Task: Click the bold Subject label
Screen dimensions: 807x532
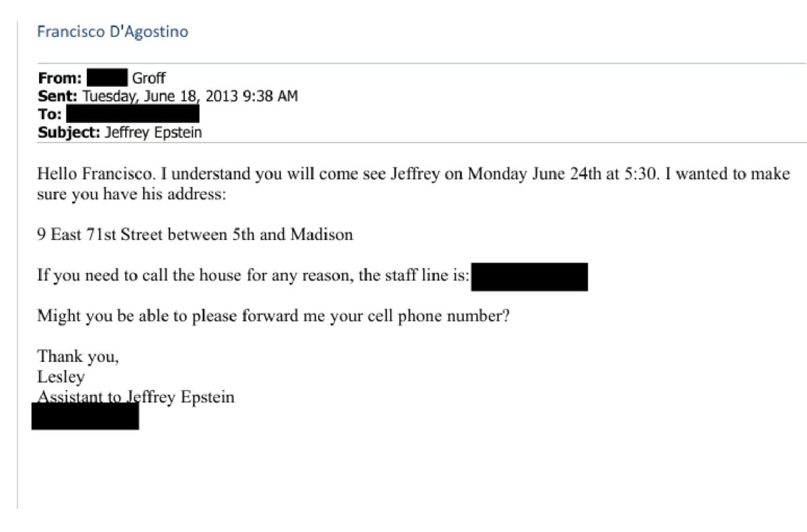Action: (x=69, y=132)
